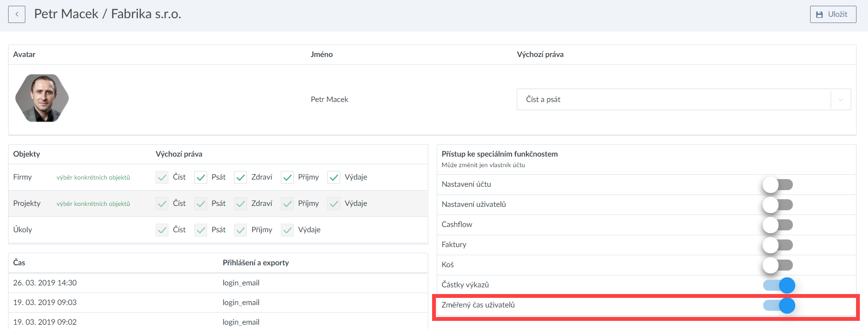This screenshot has height=329, width=868.
Task: Expand dropdown using the chevron arrow
Action: tap(841, 100)
